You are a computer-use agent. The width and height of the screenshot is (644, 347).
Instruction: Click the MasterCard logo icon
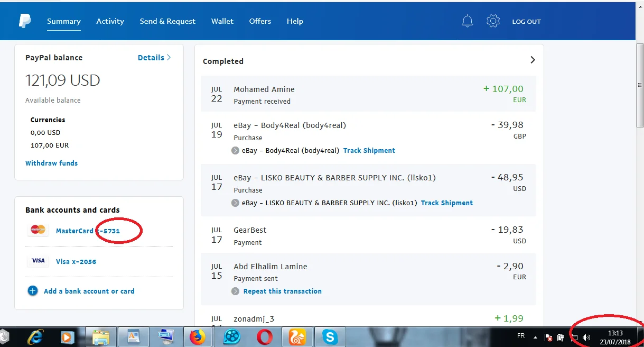pos(38,231)
